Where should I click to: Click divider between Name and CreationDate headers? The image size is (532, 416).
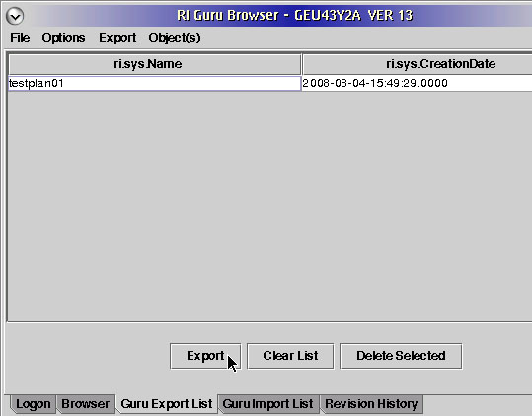302,64
